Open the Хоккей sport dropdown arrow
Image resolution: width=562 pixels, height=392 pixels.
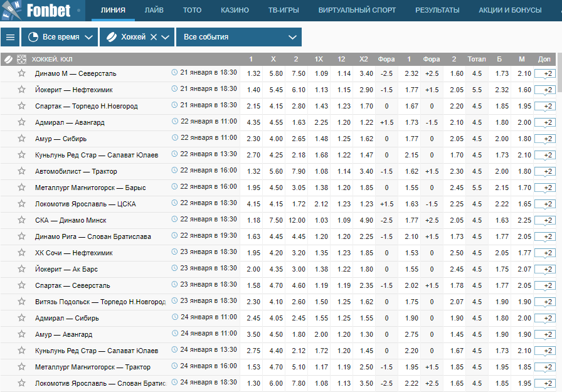click(x=165, y=37)
